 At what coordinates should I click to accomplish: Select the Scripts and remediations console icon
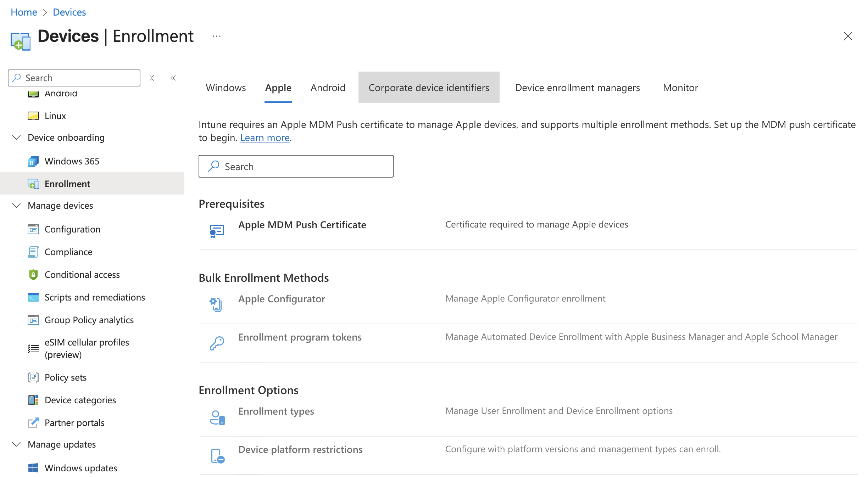(x=33, y=297)
